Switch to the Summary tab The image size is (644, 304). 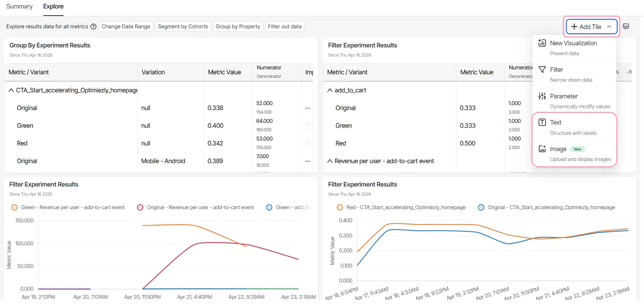(x=19, y=6)
